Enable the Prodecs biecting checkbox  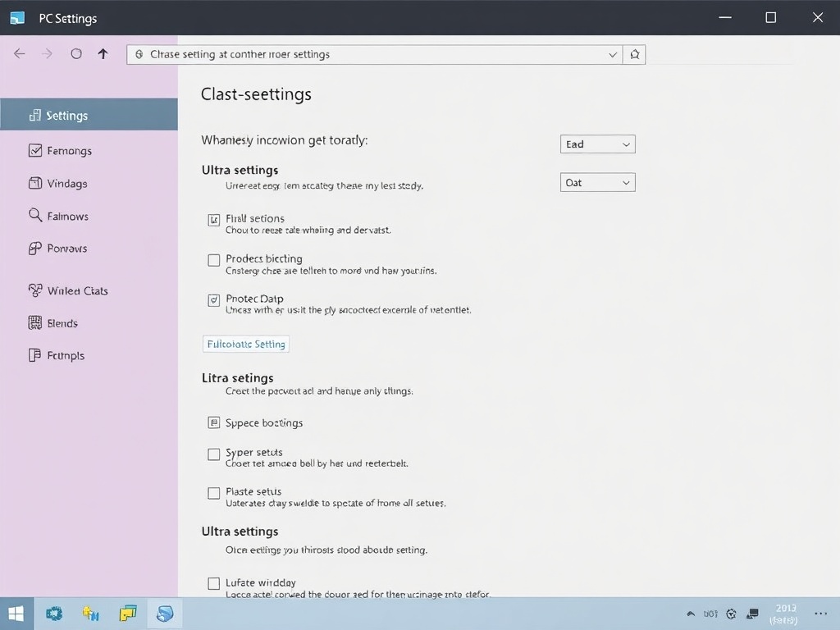[213, 260]
